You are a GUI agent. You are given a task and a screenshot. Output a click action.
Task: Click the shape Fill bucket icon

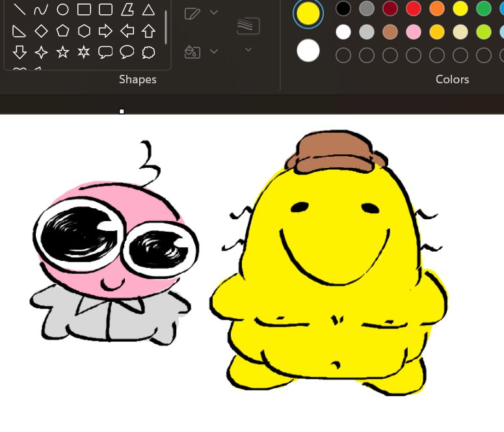192,52
